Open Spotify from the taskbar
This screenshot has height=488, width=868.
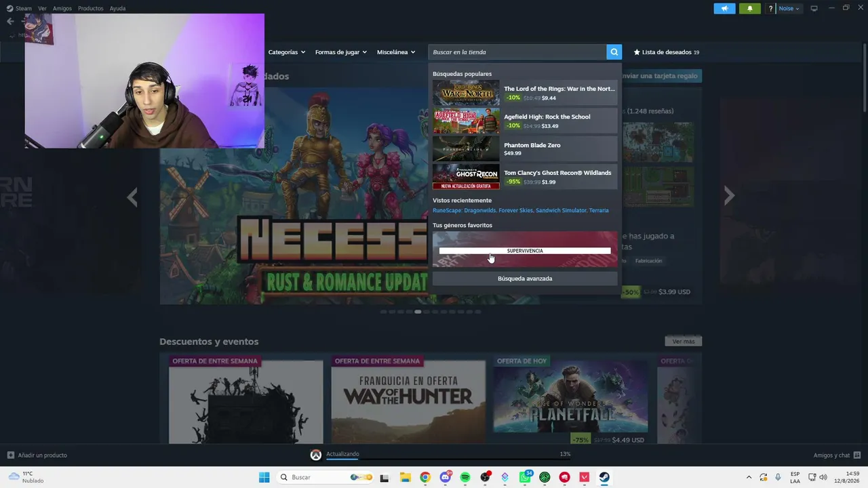pos(465,477)
